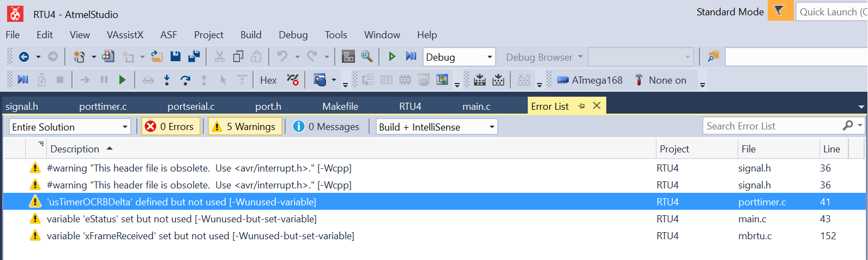Image resolution: width=868 pixels, height=260 pixels.
Task: Open the Build + IntelliSense dropdown
Action: pos(437,127)
